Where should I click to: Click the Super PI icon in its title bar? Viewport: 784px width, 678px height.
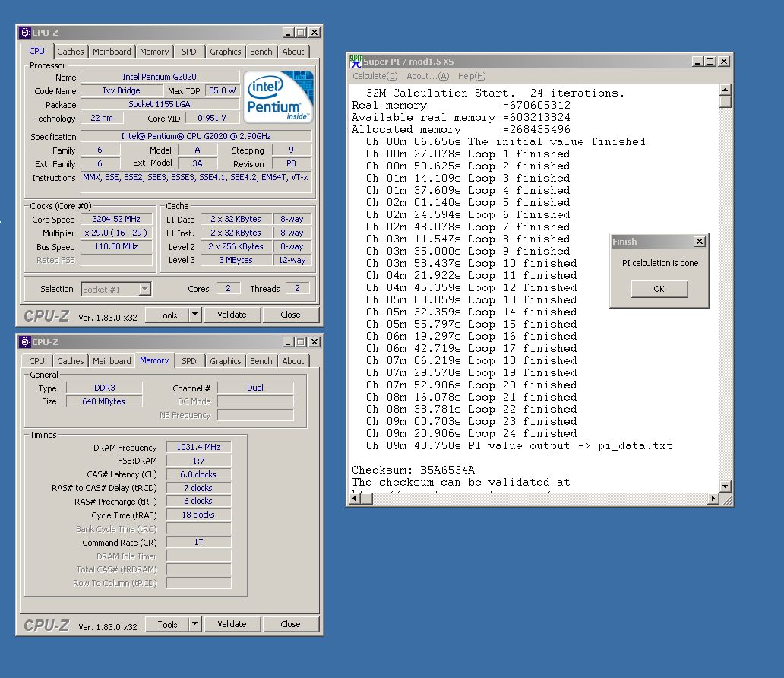click(x=356, y=62)
